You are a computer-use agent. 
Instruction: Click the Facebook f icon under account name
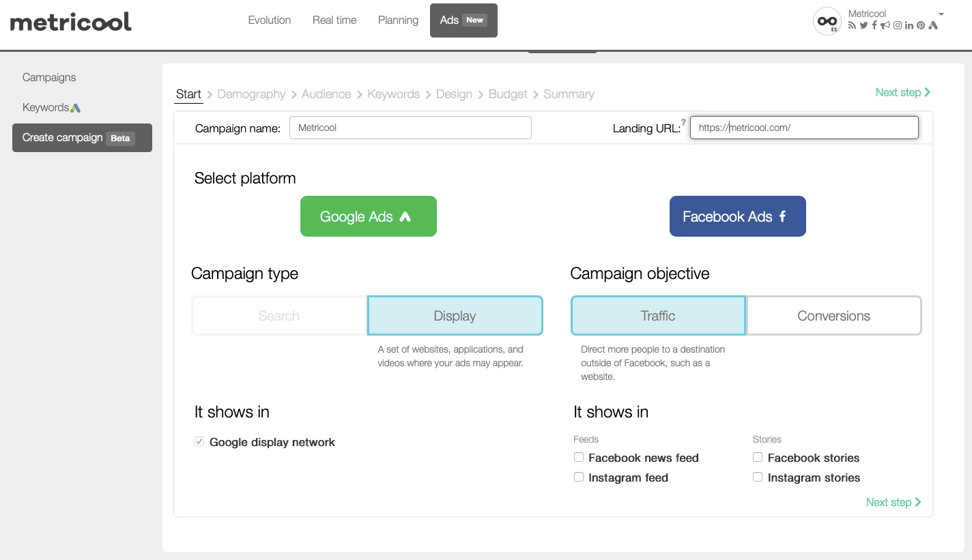[x=874, y=26]
